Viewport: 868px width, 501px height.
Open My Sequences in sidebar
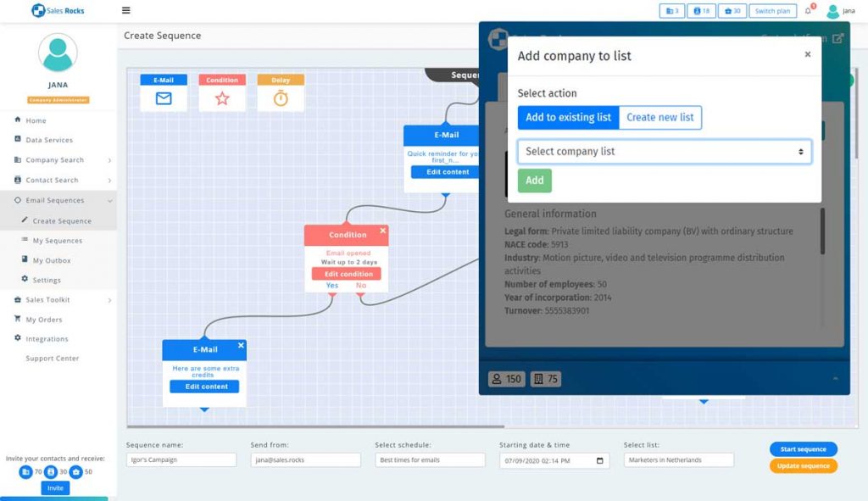(x=57, y=241)
